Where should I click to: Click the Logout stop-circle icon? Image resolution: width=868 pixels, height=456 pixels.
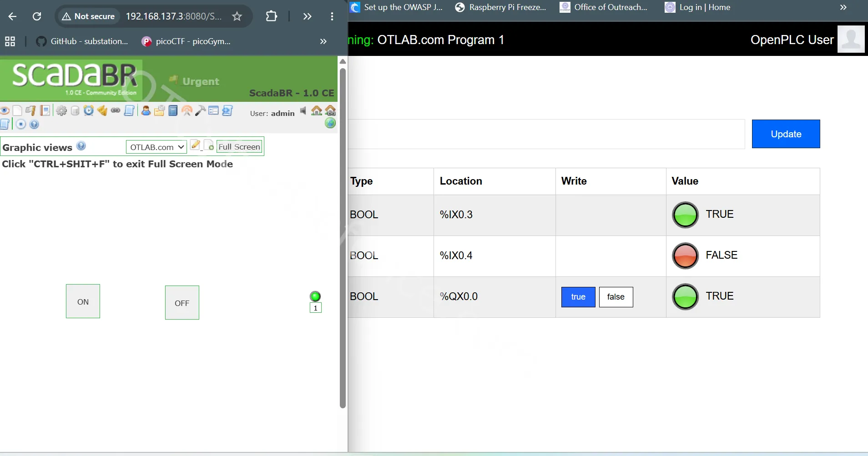point(20,124)
